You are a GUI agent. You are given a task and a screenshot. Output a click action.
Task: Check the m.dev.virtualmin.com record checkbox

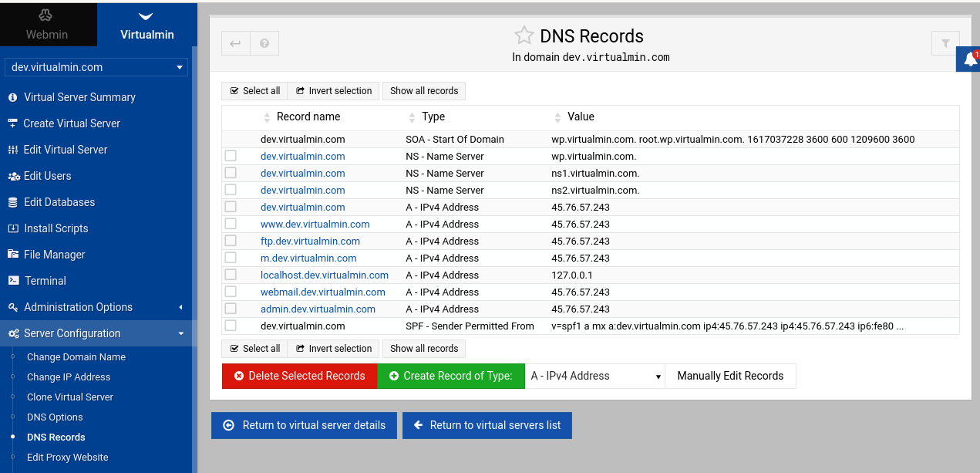[231, 258]
